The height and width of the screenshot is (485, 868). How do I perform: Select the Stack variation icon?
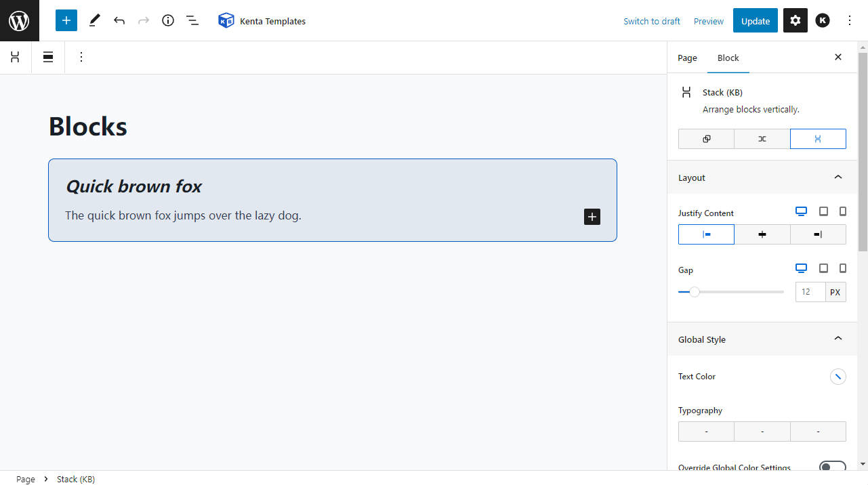(818, 139)
